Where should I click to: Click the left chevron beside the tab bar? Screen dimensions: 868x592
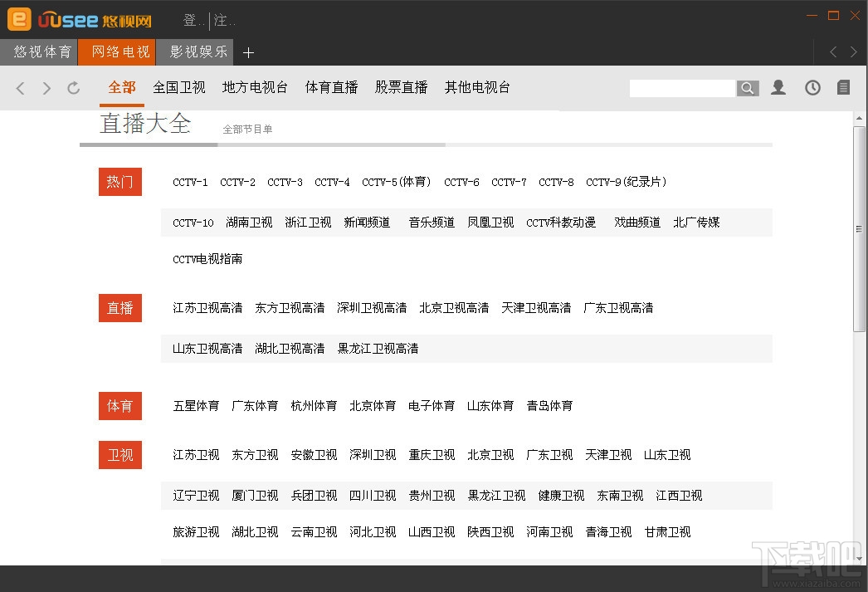pos(832,51)
